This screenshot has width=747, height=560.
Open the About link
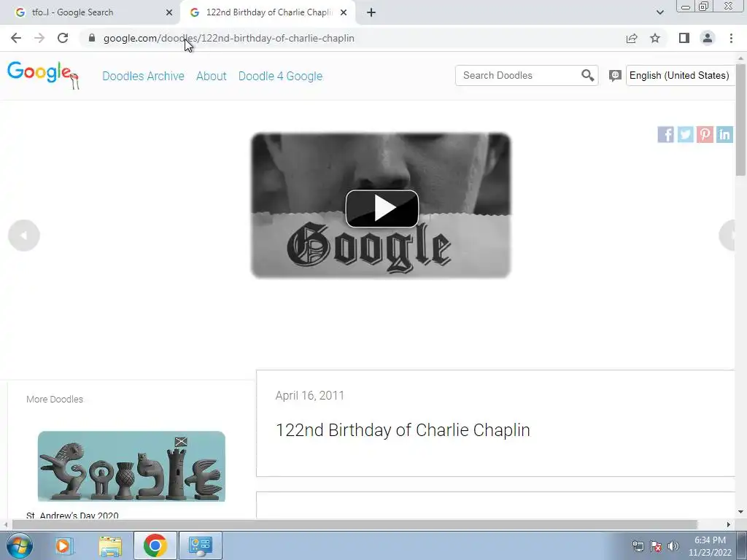(x=212, y=76)
